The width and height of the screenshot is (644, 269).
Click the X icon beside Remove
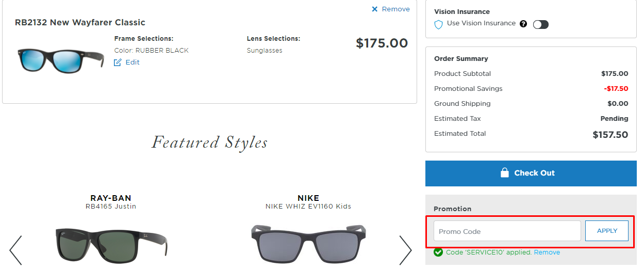[375, 9]
